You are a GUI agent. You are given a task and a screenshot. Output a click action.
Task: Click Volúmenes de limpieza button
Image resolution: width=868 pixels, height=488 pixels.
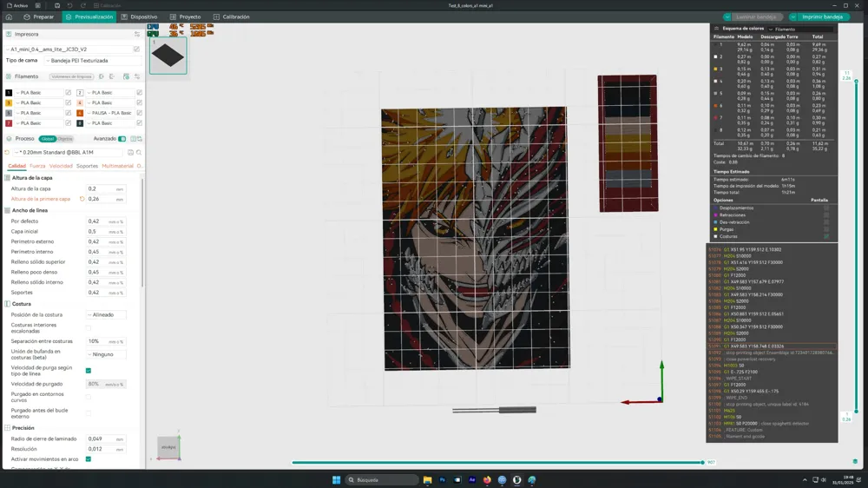(x=71, y=76)
